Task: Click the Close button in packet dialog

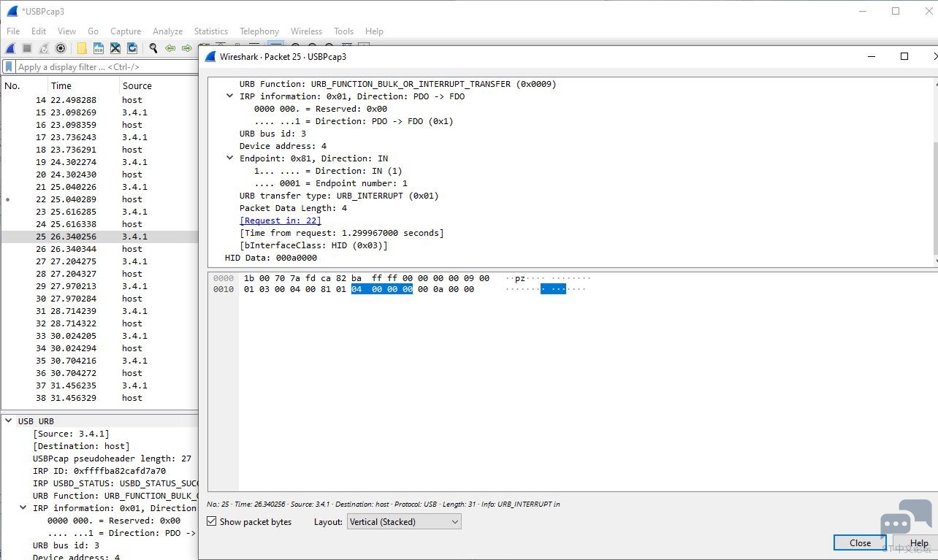Action: click(x=860, y=542)
